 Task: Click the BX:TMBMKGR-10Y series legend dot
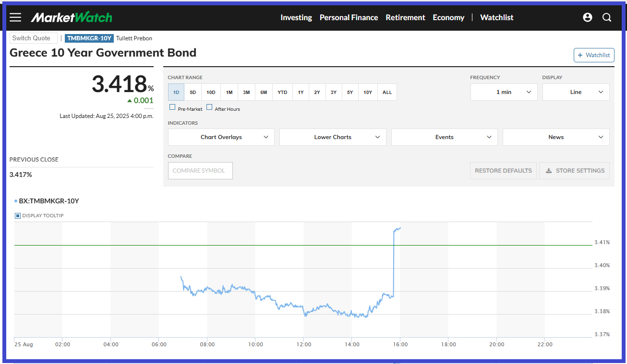(x=16, y=201)
